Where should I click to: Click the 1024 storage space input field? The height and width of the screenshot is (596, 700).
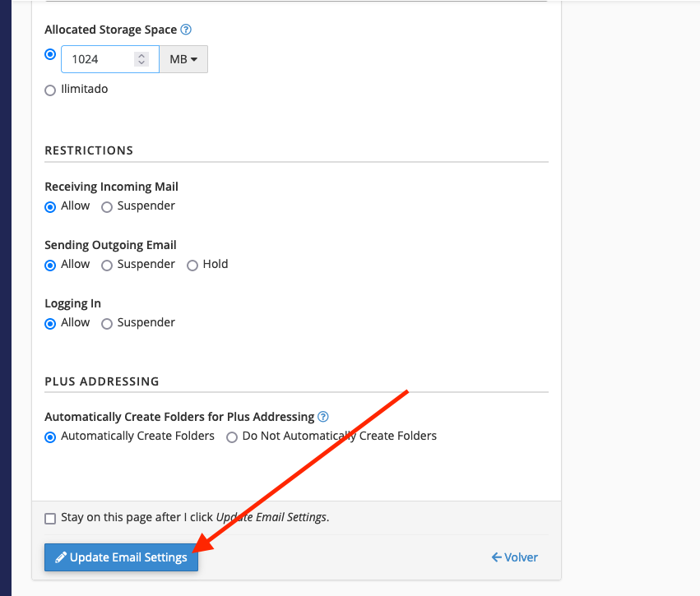pos(110,59)
